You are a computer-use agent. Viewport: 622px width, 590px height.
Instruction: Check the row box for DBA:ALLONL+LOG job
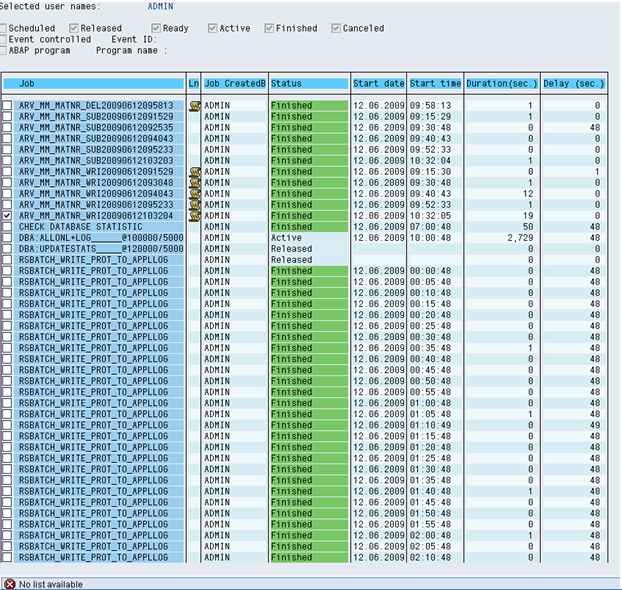(x=7, y=238)
